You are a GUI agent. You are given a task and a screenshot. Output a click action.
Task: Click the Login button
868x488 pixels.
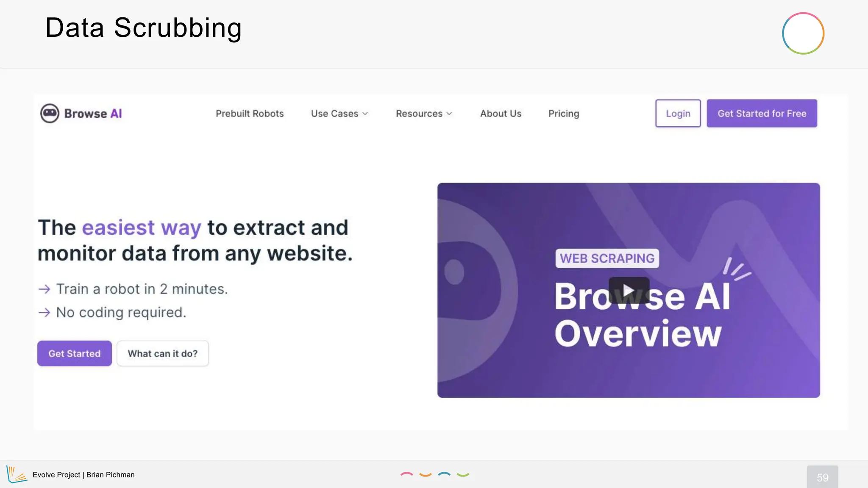tap(678, 113)
